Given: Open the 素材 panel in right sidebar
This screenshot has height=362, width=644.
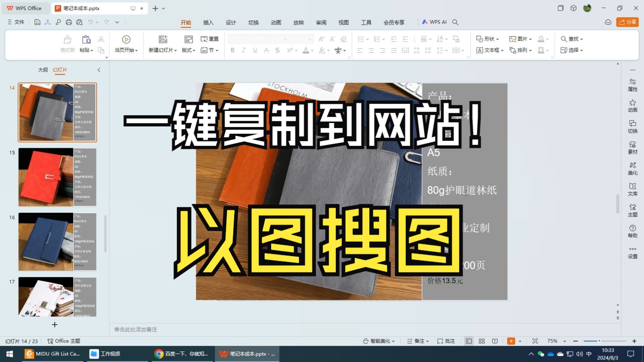Looking at the screenshot, I should tap(633, 148).
